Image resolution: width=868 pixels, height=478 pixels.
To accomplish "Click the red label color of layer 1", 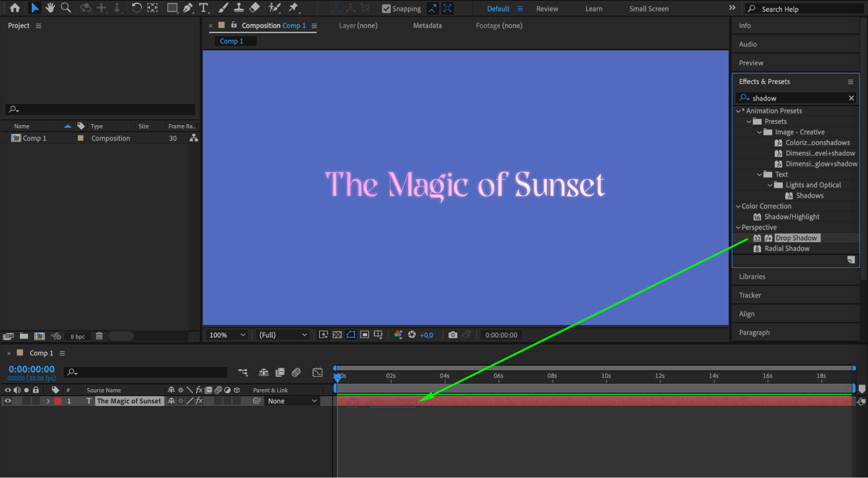I will tap(58, 401).
